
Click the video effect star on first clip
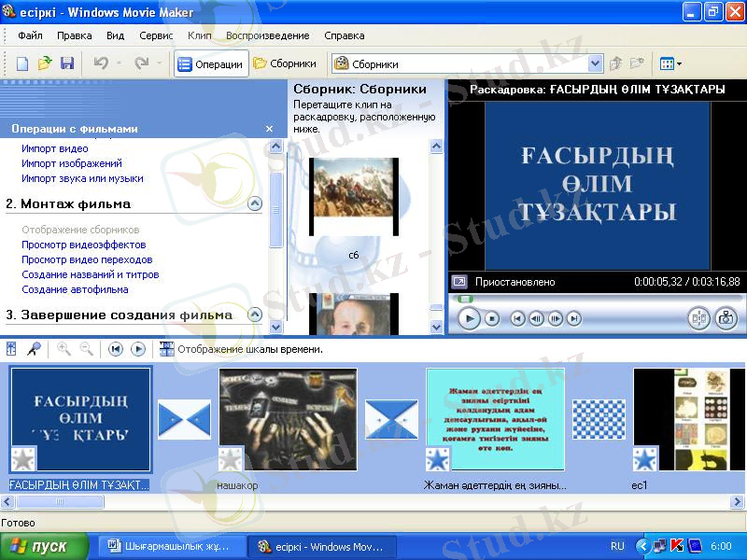pos(22,458)
